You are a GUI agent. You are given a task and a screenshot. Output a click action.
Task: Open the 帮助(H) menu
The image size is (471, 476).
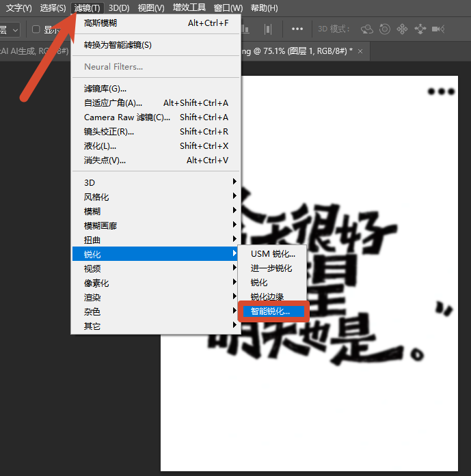click(x=264, y=8)
